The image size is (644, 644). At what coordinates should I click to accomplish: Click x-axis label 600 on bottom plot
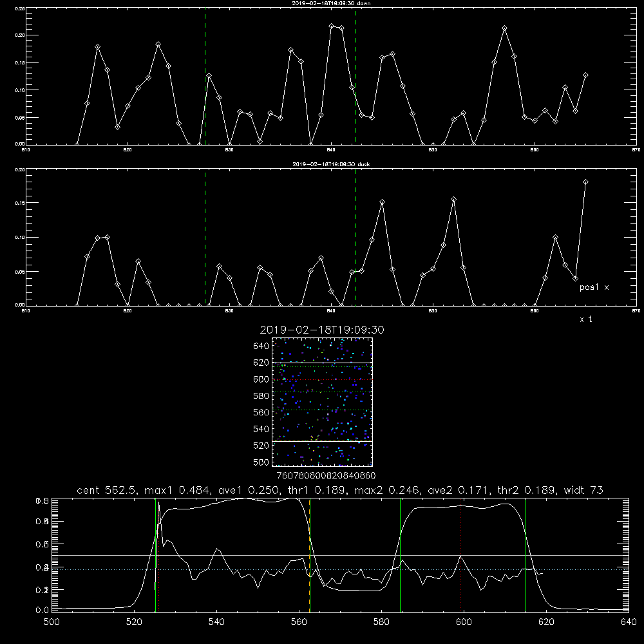click(x=464, y=622)
